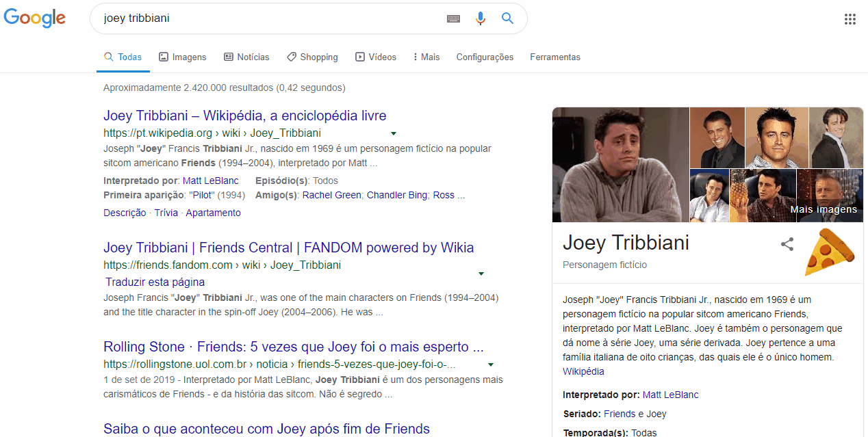Open Joey holding pineapple image
The width and height of the screenshot is (868, 437).
click(763, 195)
